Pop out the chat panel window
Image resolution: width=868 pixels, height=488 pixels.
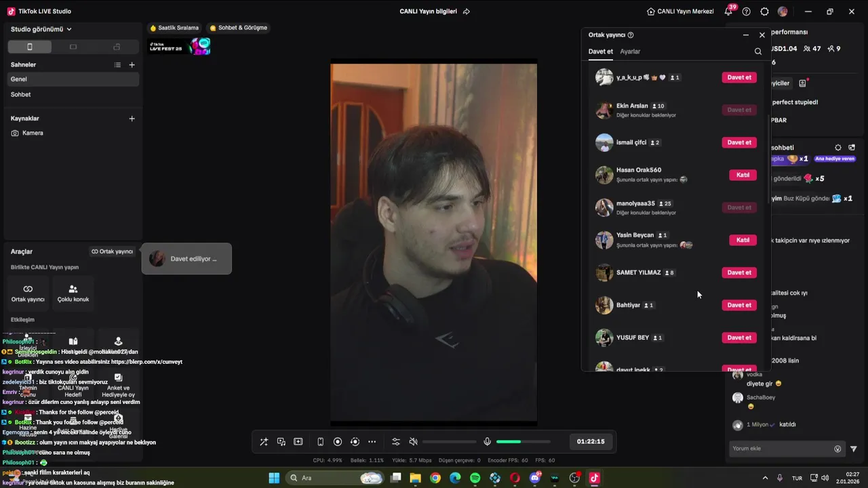pyautogui.click(x=852, y=147)
